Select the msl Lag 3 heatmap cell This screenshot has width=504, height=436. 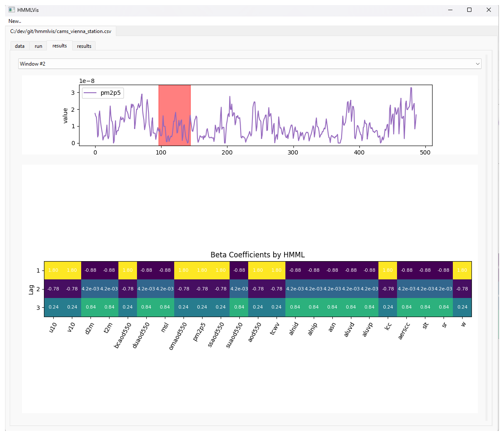165,307
